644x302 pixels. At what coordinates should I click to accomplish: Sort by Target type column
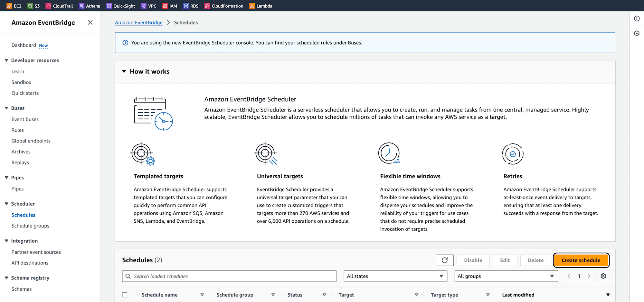tap(488, 295)
